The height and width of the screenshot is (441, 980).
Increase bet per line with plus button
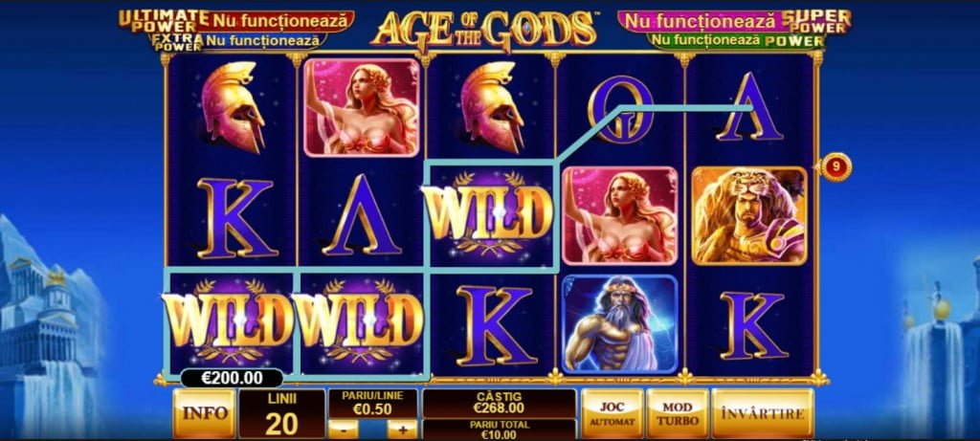402,430
